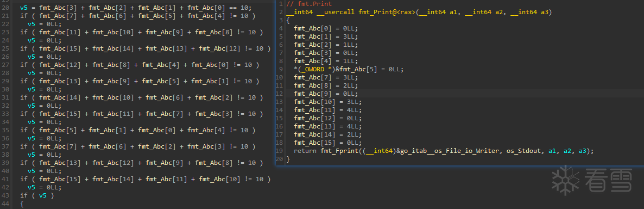The image size is (644, 209).
Task: Click line number 44 in left gutter
Action: [5, 204]
